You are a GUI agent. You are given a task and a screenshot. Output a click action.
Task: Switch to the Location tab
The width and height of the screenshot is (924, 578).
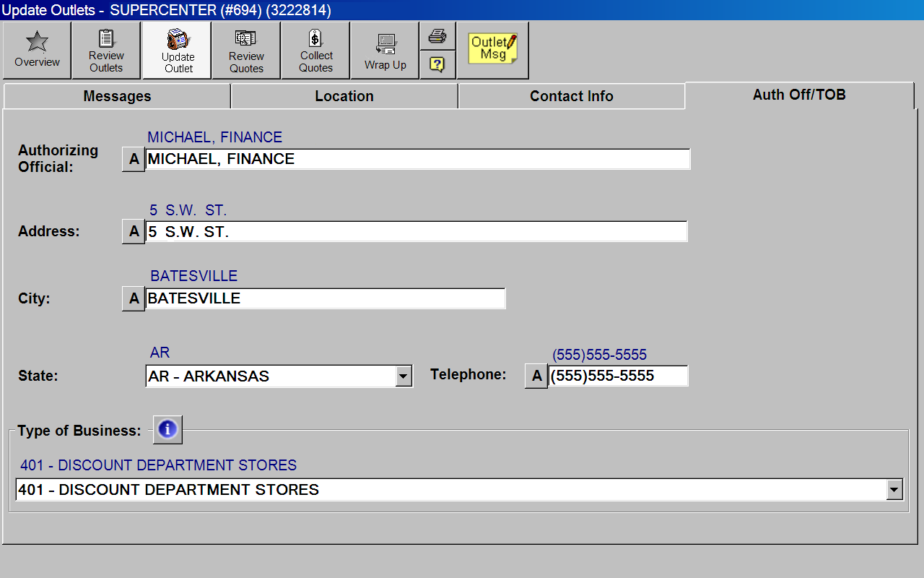point(344,96)
